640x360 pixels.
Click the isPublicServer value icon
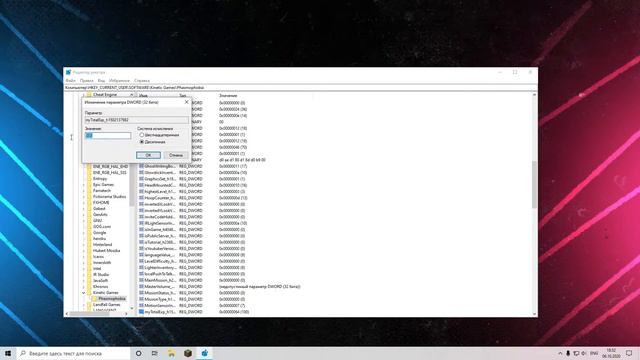(141, 236)
